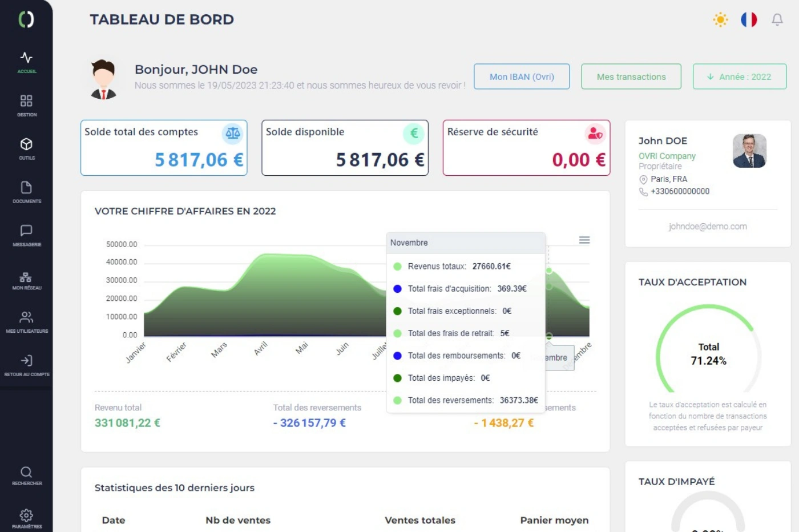Screen dimensions: 799x532
Task: Click the Rechercher search icon
Action: 26,472
